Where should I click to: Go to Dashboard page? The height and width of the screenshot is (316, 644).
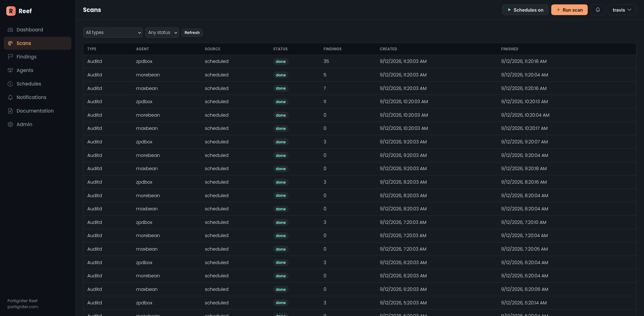coord(37,30)
